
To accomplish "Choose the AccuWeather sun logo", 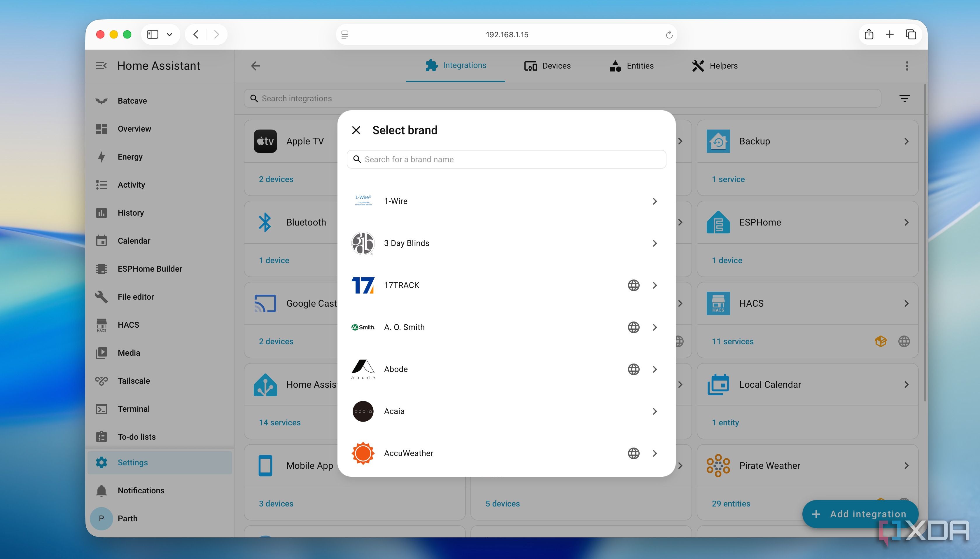I will pos(363,453).
